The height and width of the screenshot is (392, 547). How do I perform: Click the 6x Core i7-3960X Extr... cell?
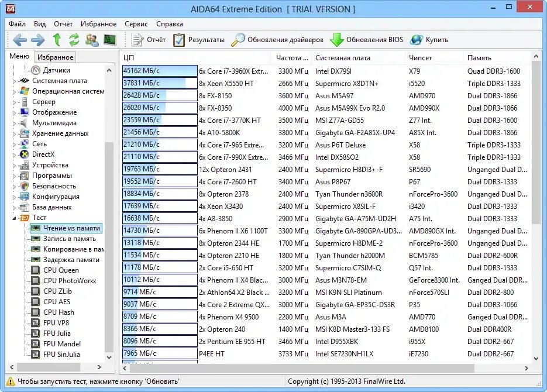coord(233,71)
